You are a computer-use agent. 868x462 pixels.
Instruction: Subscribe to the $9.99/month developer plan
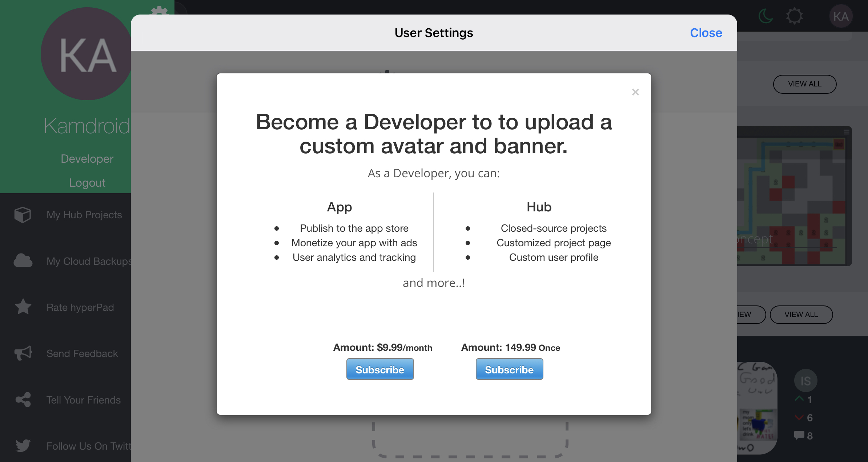(x=380, y=369)
